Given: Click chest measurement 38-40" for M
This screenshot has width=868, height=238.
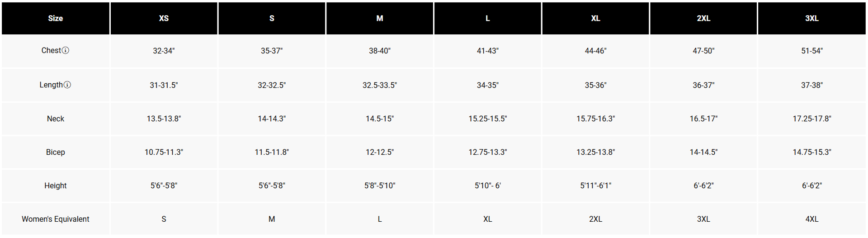Looking at the screenshot, I should click(380, 51).
